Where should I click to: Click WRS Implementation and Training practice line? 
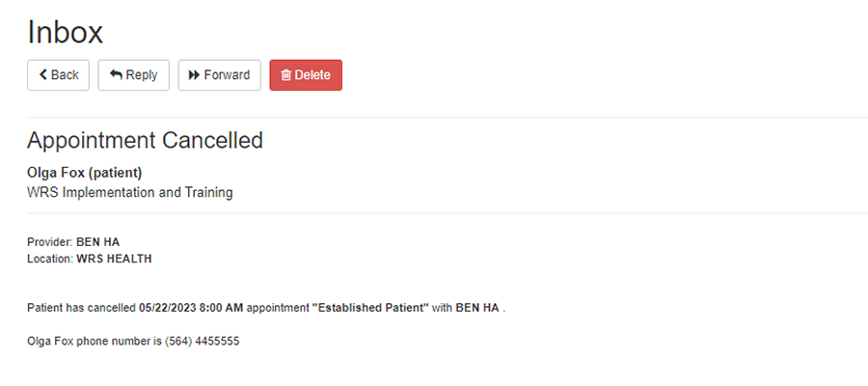pyautogui.click(x=130, y=193)
